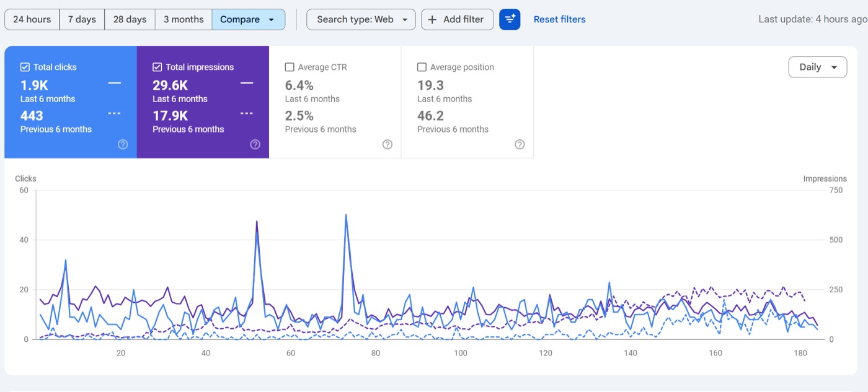Open the Search type: Web dropdown

[361, 19]
